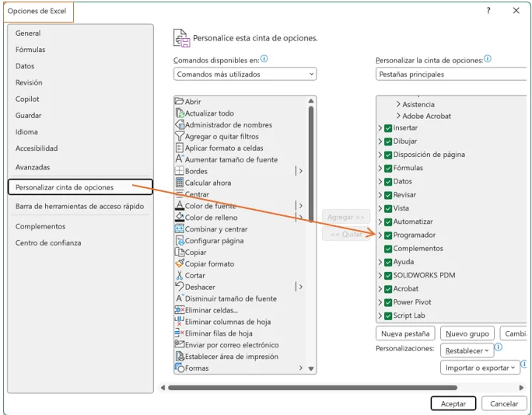Toggle the Disposición de página checkbox
This screenshot has height=415, width=532.
click(388, 155)
